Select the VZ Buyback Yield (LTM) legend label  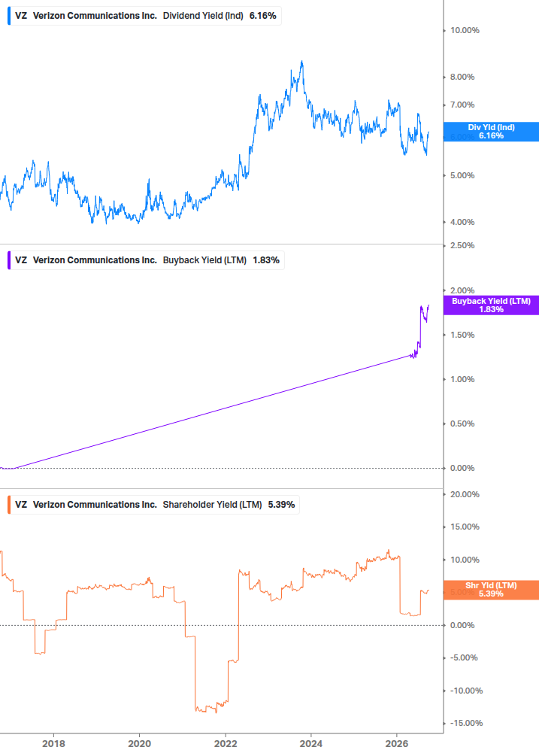pos(147,260)
